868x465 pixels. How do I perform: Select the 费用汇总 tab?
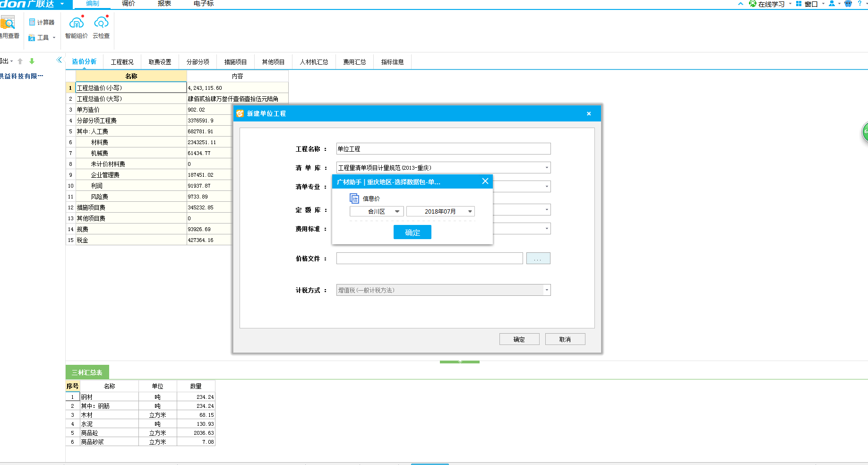[354, 62]
